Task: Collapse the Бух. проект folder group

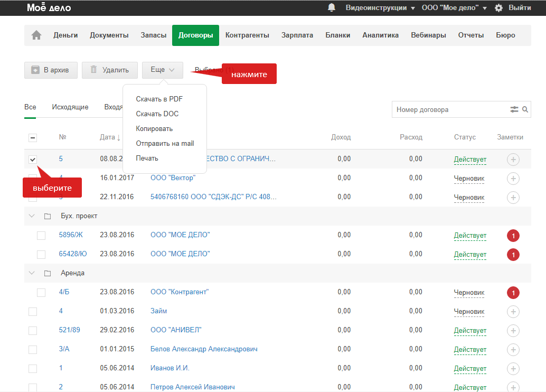Action: click(x=32, y=216)
